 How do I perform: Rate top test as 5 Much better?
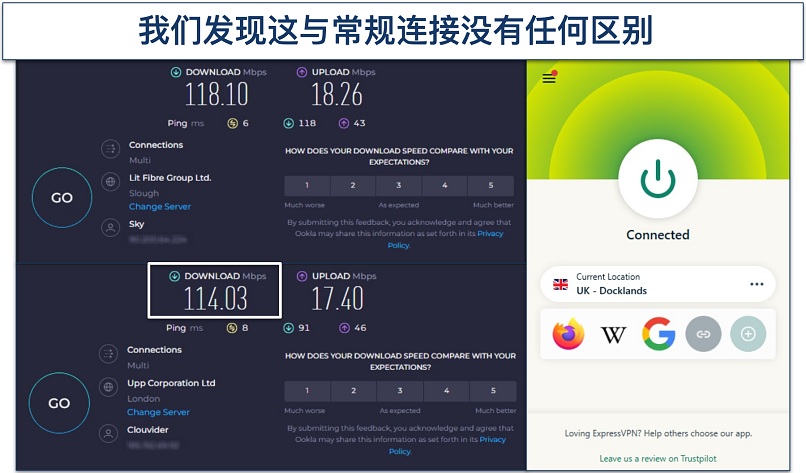(491, 186)
